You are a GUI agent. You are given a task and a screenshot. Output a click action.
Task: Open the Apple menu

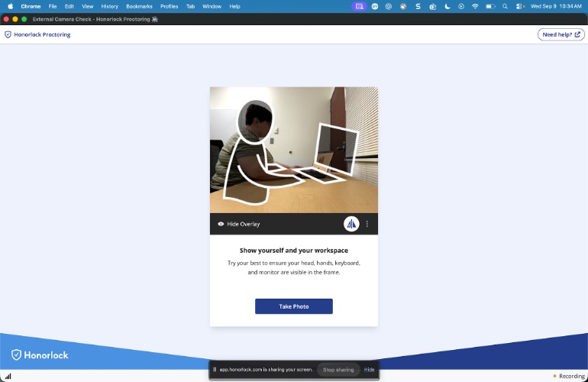pyautogui.click(x=11, y=6)
